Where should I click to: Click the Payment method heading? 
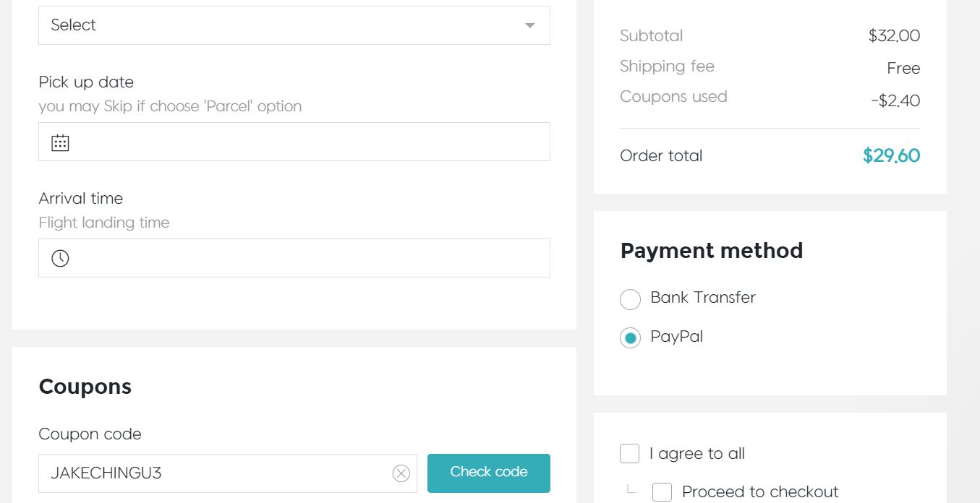[x=712, y=251]
